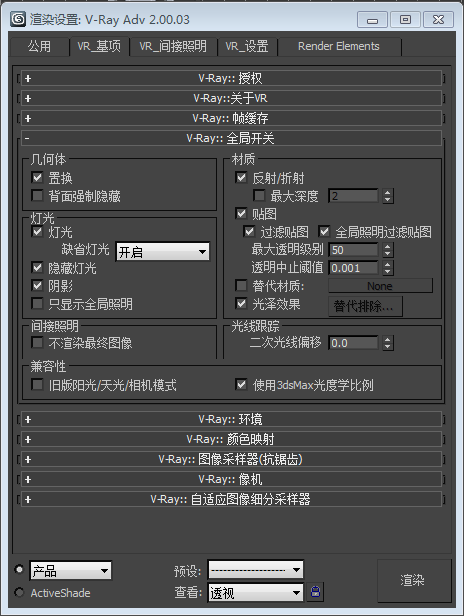Toggle the 置换 checkbox
Viewport: 464px width, 616px height.
pos(37,178)
